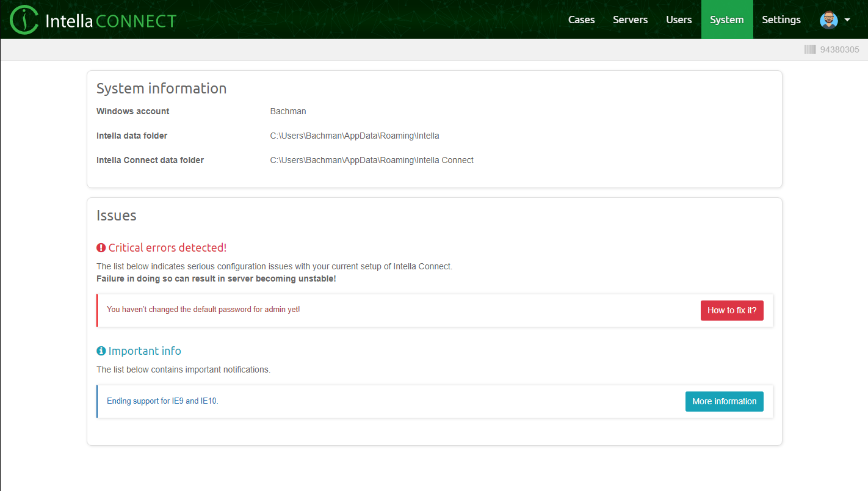Image resolution: width=868 pixels, height=491 pixels.
Task: Navigate to Settings
Action: (x=781, y=20)
